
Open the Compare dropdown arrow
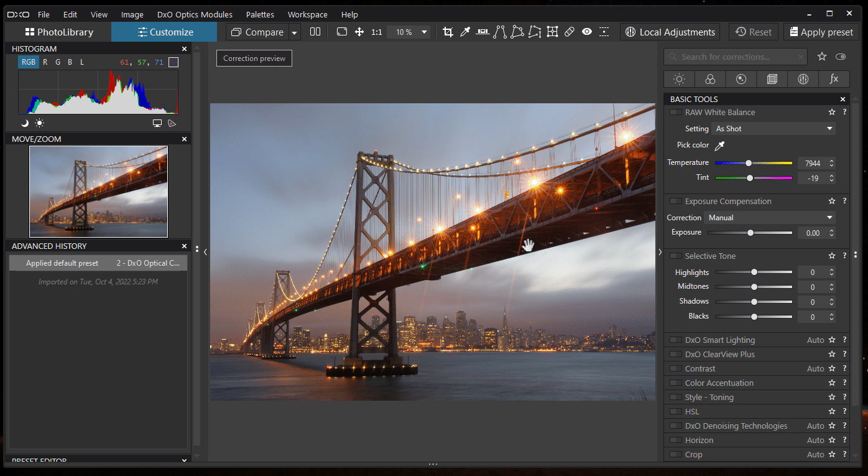(295, 32)
